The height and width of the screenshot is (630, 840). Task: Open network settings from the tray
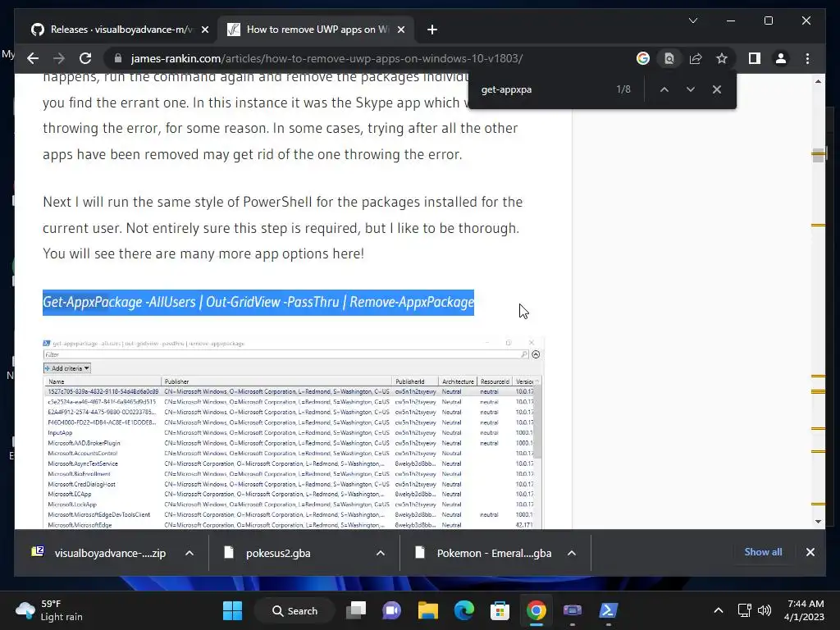coord(744,610)
